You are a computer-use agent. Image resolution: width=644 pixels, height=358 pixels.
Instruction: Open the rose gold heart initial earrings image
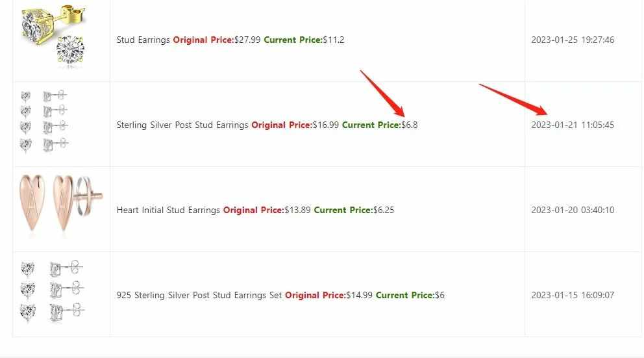pos(61,204)
